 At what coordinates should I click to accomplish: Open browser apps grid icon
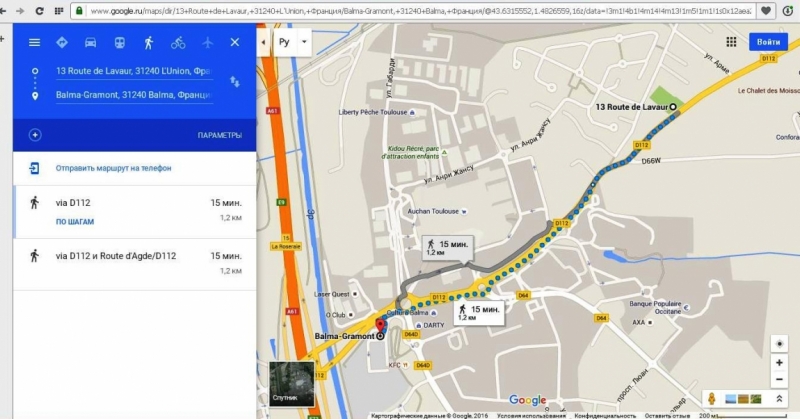[x=59, y=11]
